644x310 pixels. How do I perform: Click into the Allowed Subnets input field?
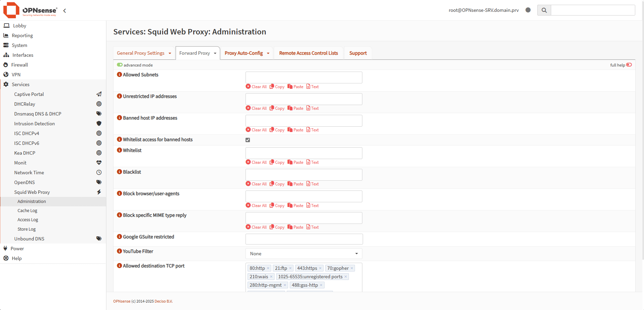coord(304,77)
